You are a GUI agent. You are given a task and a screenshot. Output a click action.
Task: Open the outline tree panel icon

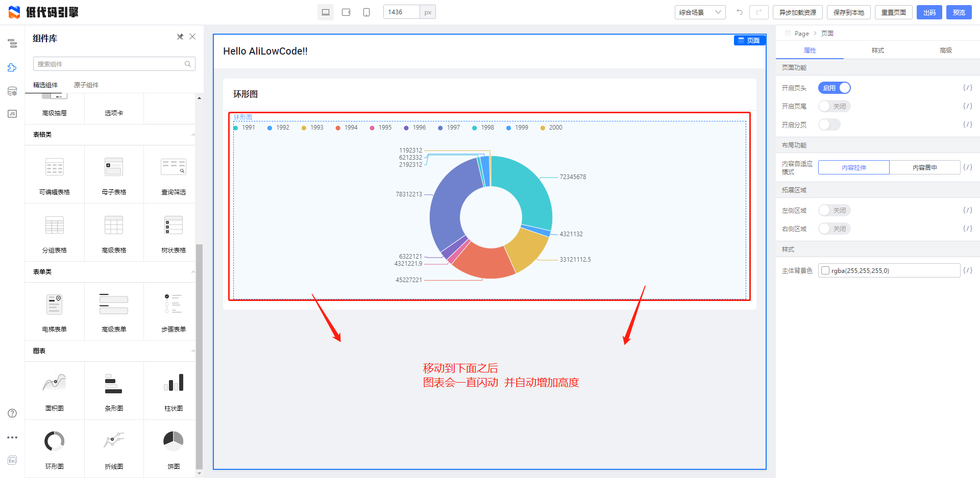coord(12,43)
